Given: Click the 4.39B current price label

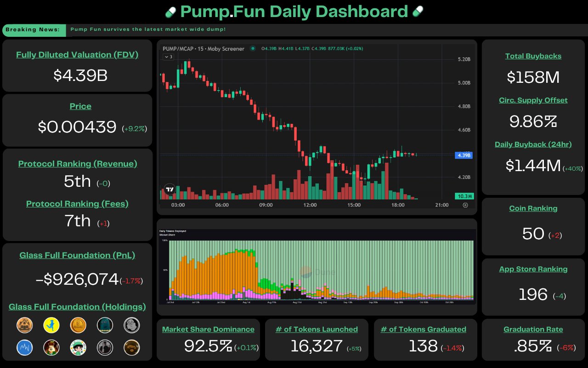Looking at the screenshot, I should (464, 155).
